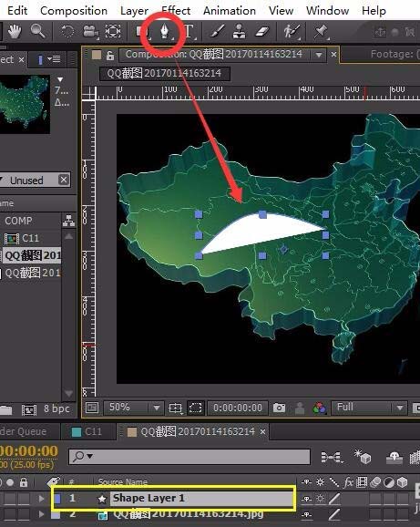The image size is (420, 527).
Task: Open the Layer menu
Action: (x=134, y=11)
